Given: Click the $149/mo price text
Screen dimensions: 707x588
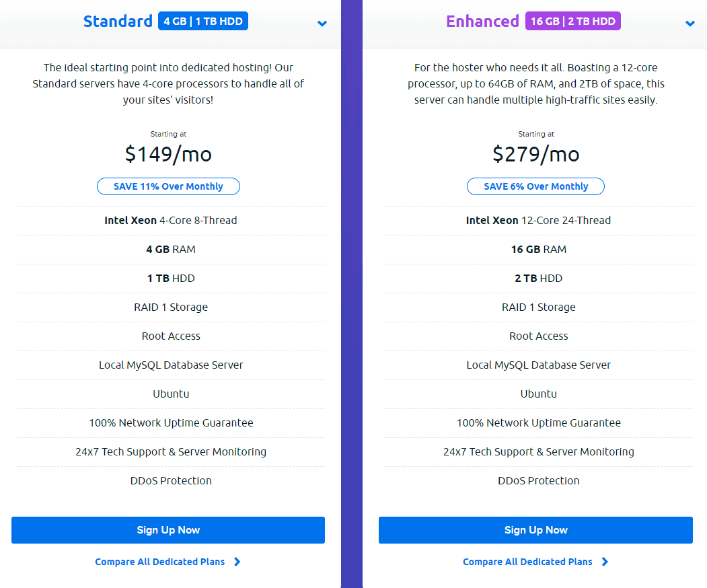Looking at the screenshot, I should coord(168,154).
